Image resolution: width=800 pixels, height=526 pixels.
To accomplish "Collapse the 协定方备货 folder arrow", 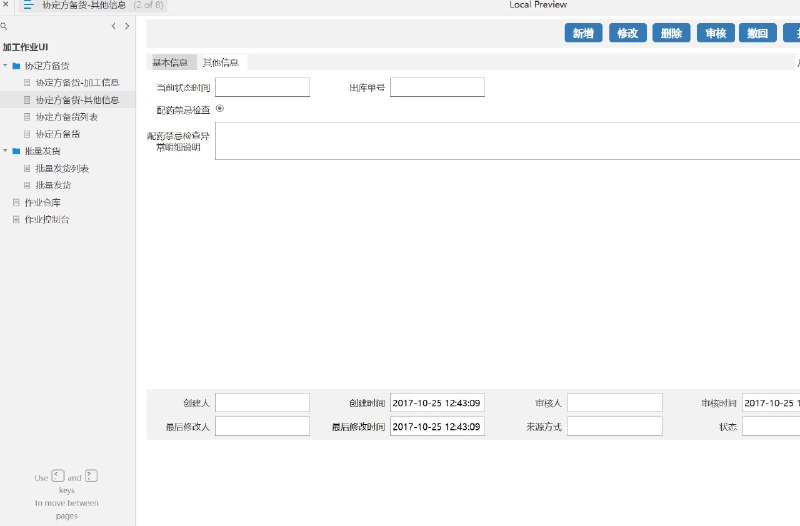I will click(x=5, y=65).
